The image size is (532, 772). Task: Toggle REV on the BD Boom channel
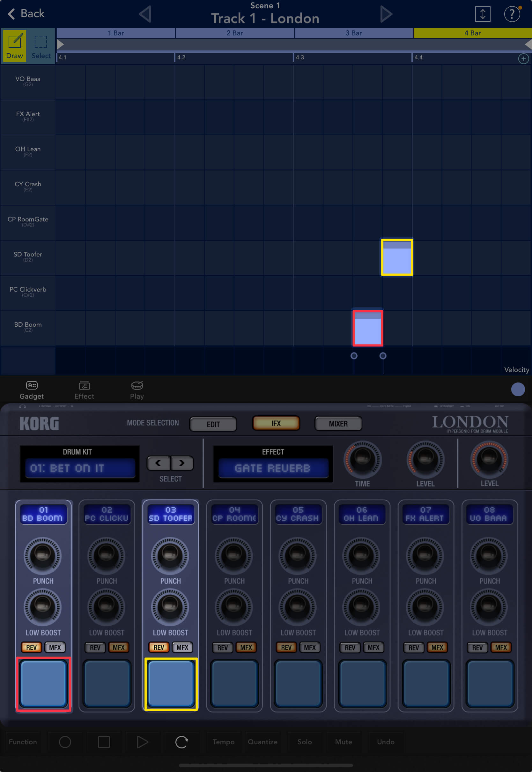(31, 647)
